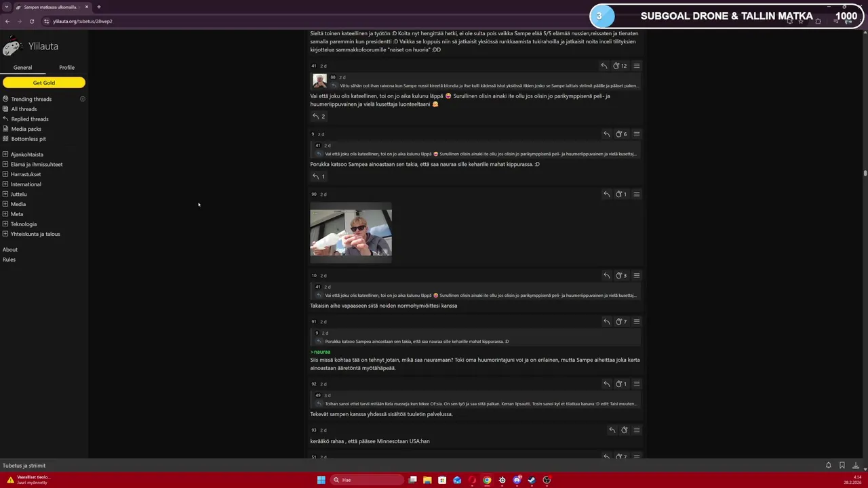Go back using browser back arrow
Viewport: 868px width, 488px height.
coord(7,21)
